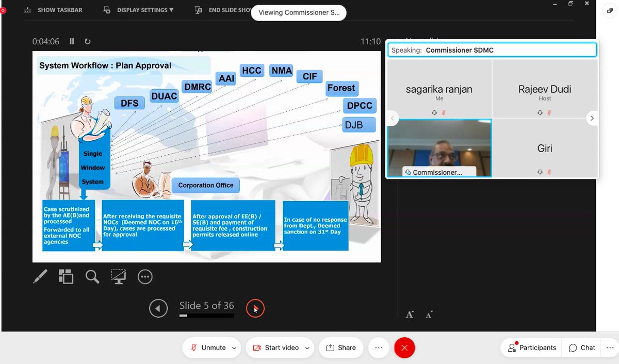Image resolution: width=619 pixels, height=364 pixels.
Task: Click Show Taskbar in presenter view
Action: pos(53,10)
